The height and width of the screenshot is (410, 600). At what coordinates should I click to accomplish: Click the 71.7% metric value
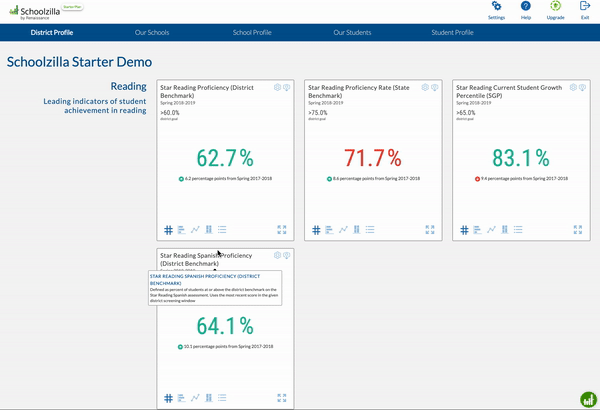(x=373, y=158)
